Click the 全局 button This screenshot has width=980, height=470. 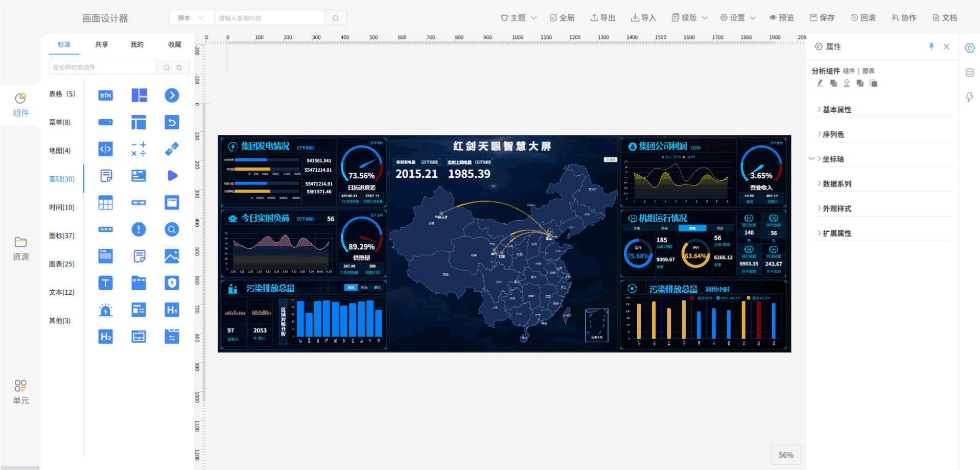562,18
